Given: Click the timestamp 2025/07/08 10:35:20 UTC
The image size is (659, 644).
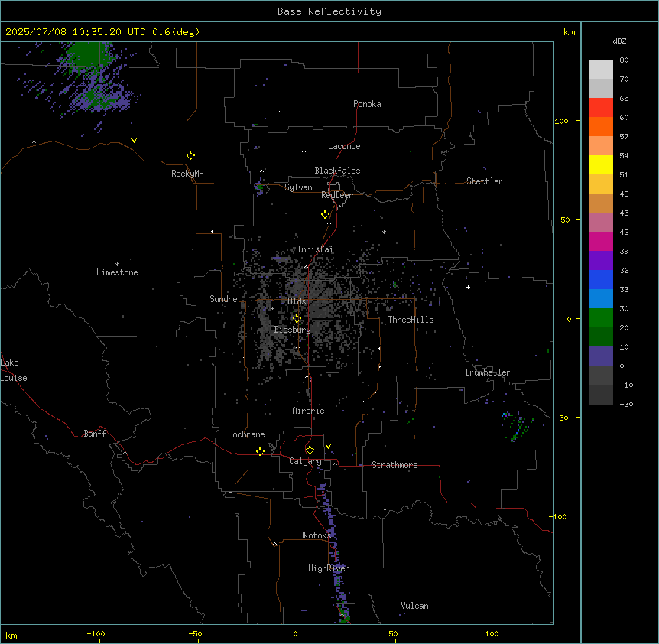Looking at the screenshot, I should click(x=75, y=32).
